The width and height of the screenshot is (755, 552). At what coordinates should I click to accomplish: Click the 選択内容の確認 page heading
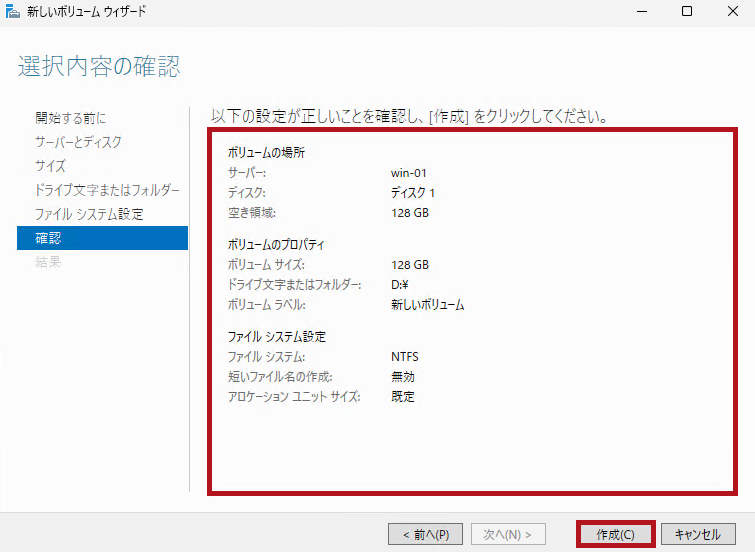tap(99, 67)
